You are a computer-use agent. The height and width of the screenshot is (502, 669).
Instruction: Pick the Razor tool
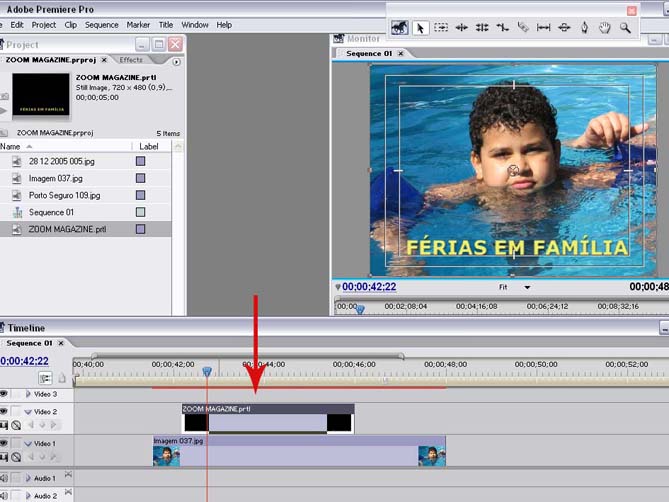point(523,28)
